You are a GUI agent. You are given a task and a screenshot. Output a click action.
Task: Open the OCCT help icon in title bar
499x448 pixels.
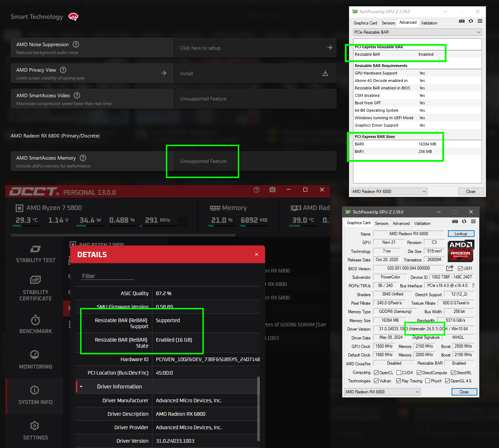pyautogui.click(x=257, y=190)
